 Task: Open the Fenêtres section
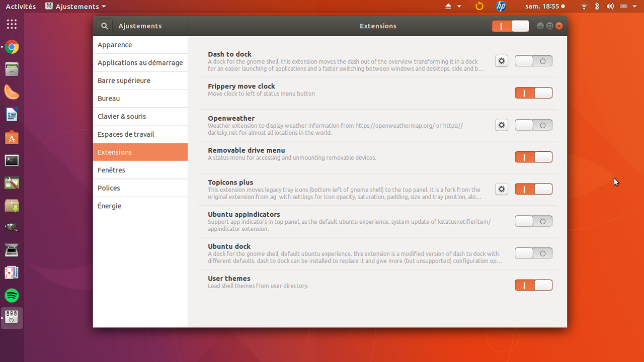pos(140,170)
